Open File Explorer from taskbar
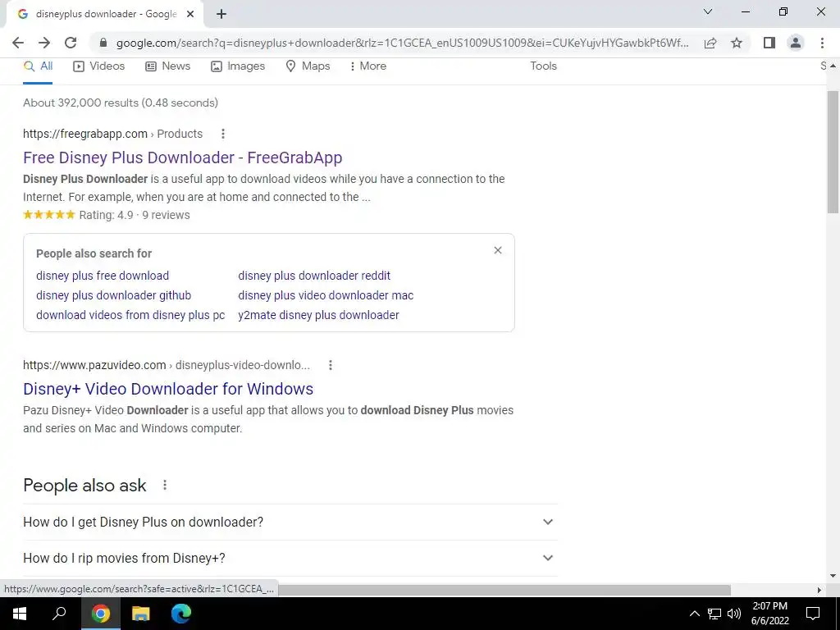The height and width of the screenshot is (630, 840). (140, 614)
